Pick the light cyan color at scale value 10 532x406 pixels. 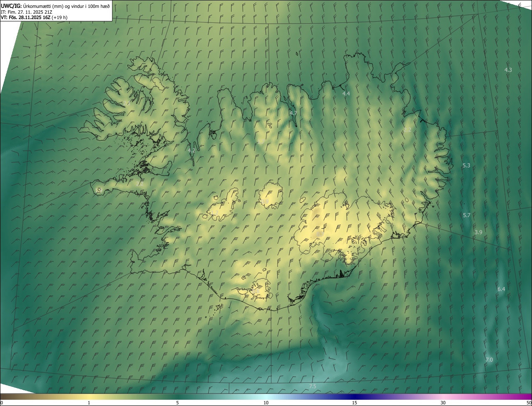pyautogui.click(x=266, y=396)
